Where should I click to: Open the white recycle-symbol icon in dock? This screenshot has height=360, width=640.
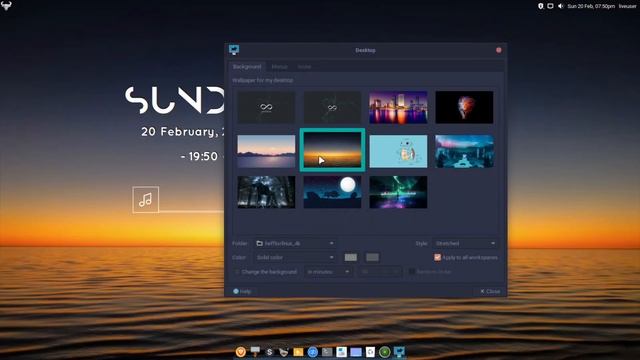pos(370,352)
